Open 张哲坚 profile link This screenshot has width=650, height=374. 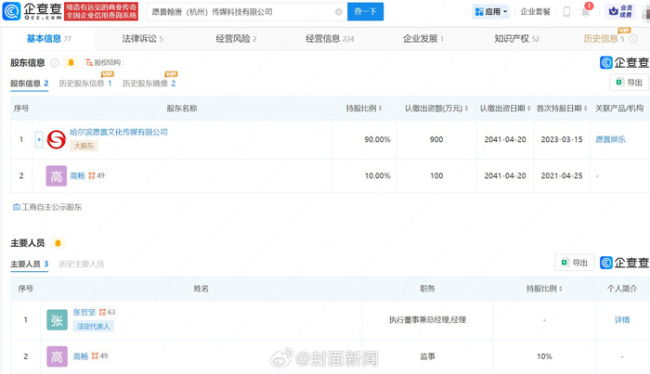tap(84, 312)
